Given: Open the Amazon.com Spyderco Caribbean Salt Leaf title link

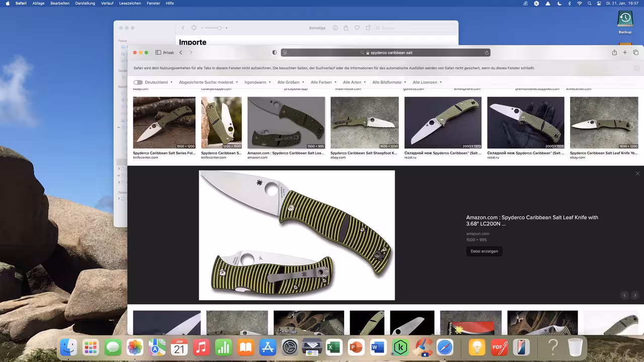Looking at the screenshot, I should tap(532, 220).
